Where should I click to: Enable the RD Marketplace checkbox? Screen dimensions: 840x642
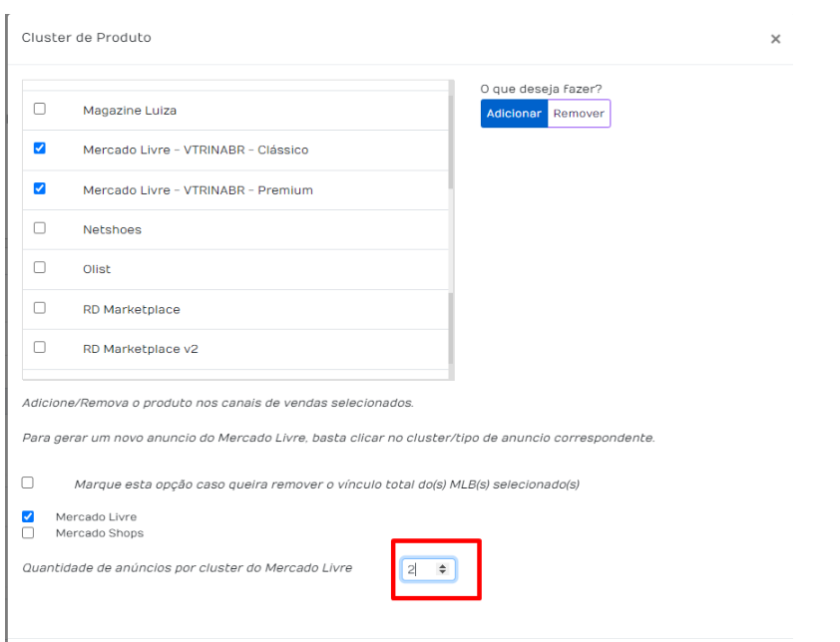(40, 308)
